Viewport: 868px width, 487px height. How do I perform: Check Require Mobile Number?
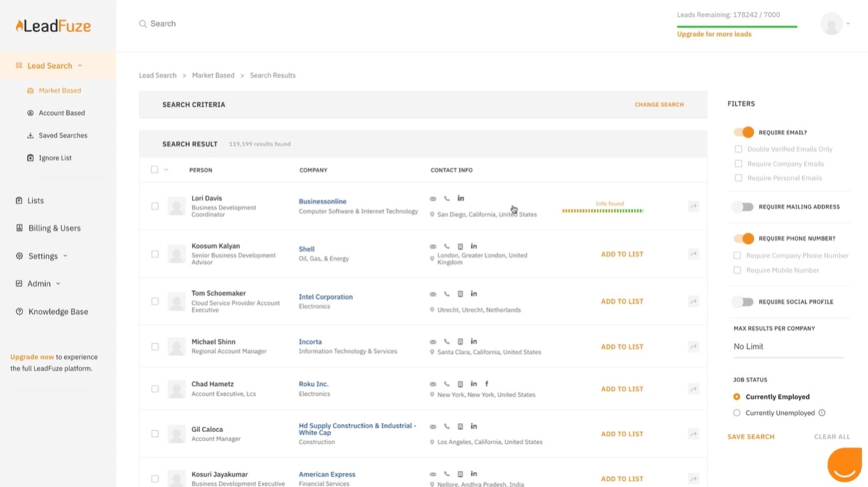tap(737, 270)
